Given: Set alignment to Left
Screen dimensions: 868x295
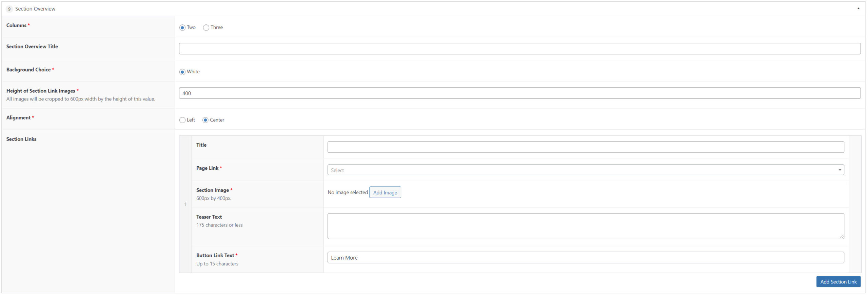Looking at the screenshot, I should (x=182, y=120).
